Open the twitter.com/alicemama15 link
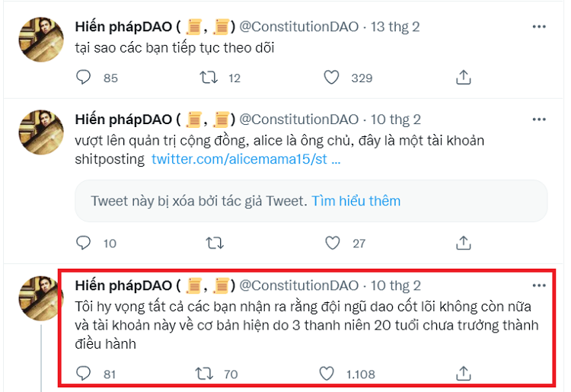Image resolution: width=571 pixels, height=392 pixels. coord(245,160)
